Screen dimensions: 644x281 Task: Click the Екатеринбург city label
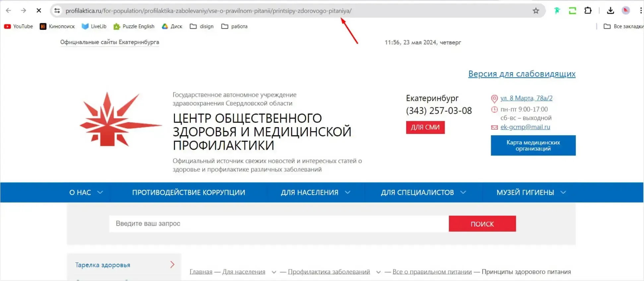point(432,98)
